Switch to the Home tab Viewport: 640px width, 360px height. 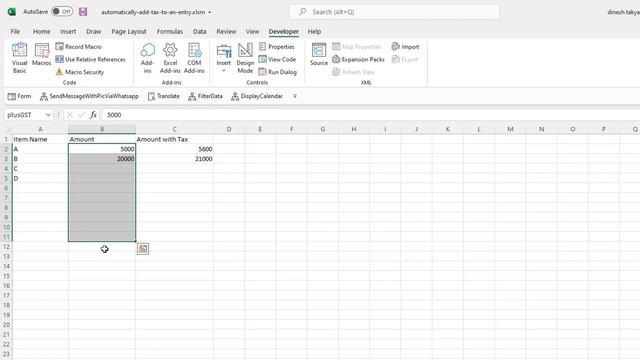click(x=42, y=31)
